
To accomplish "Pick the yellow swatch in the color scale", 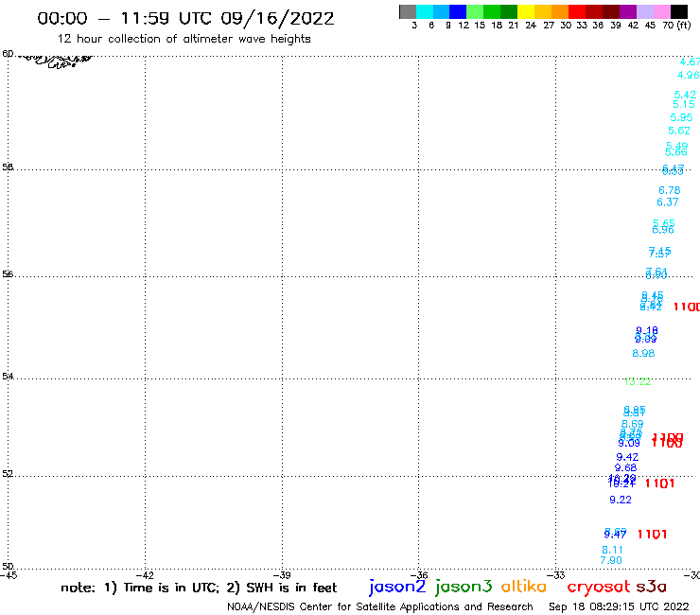I will tap(526, 11).
